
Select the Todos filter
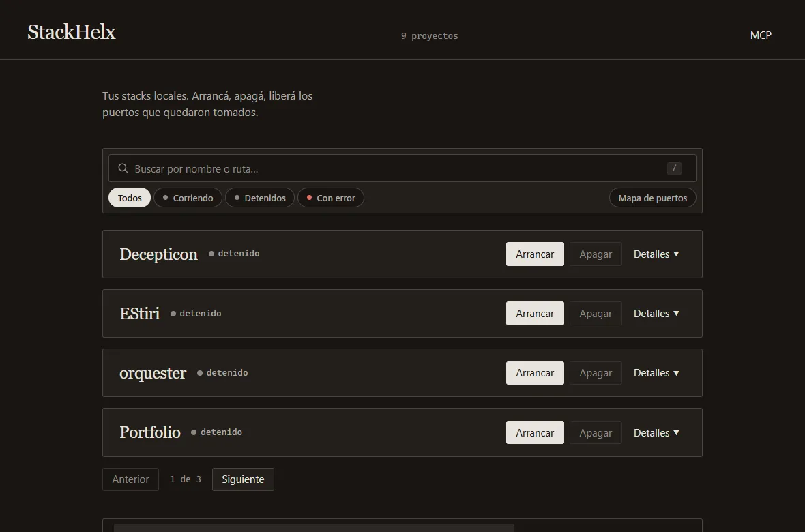point(130,198)
